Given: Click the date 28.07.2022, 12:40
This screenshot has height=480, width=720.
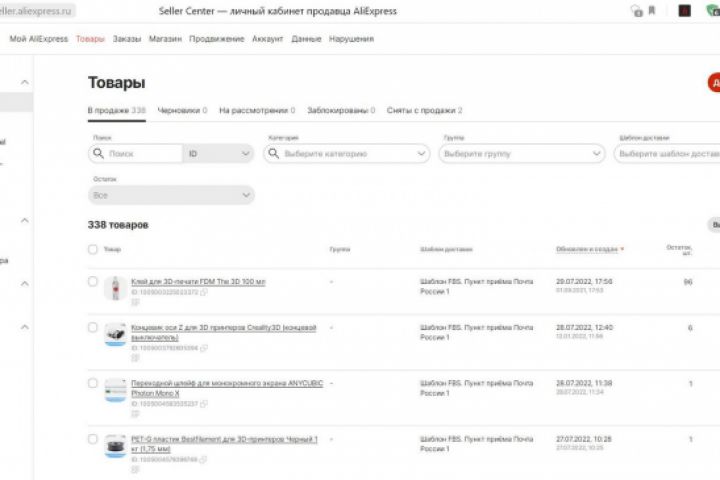Looking at the screenshot, I should (584, 327).
